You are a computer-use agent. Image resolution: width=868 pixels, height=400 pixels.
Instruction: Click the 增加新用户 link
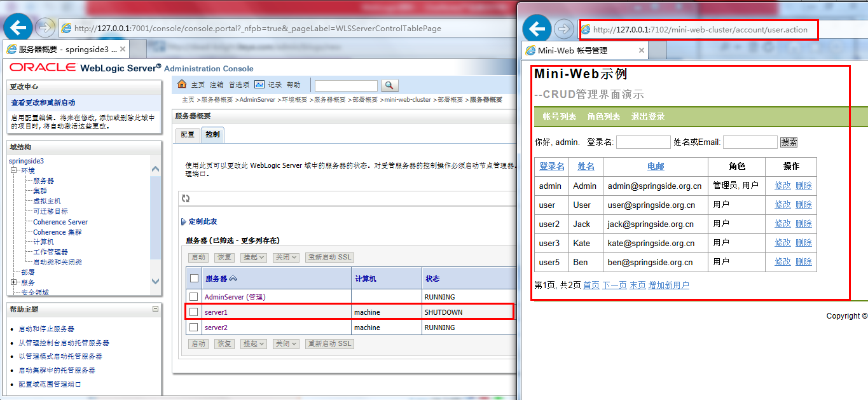pyautogui.click(x=668, y=285)
